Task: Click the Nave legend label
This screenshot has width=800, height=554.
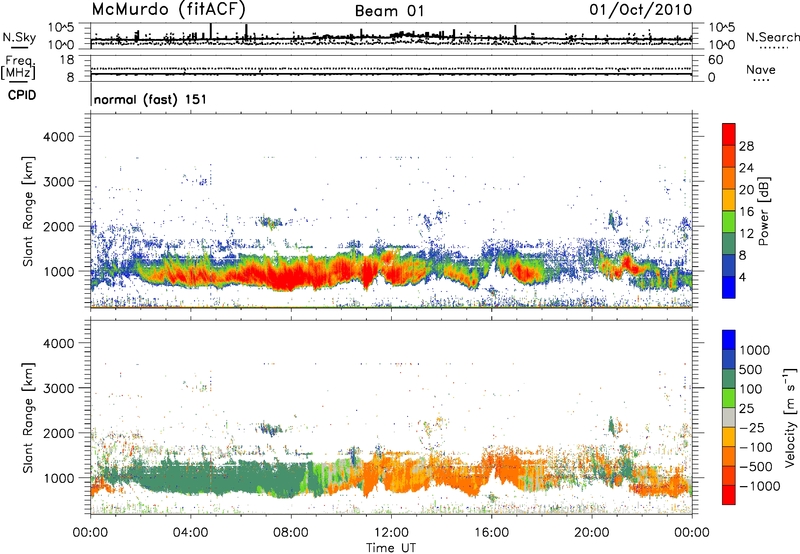Action: point(760,70)
